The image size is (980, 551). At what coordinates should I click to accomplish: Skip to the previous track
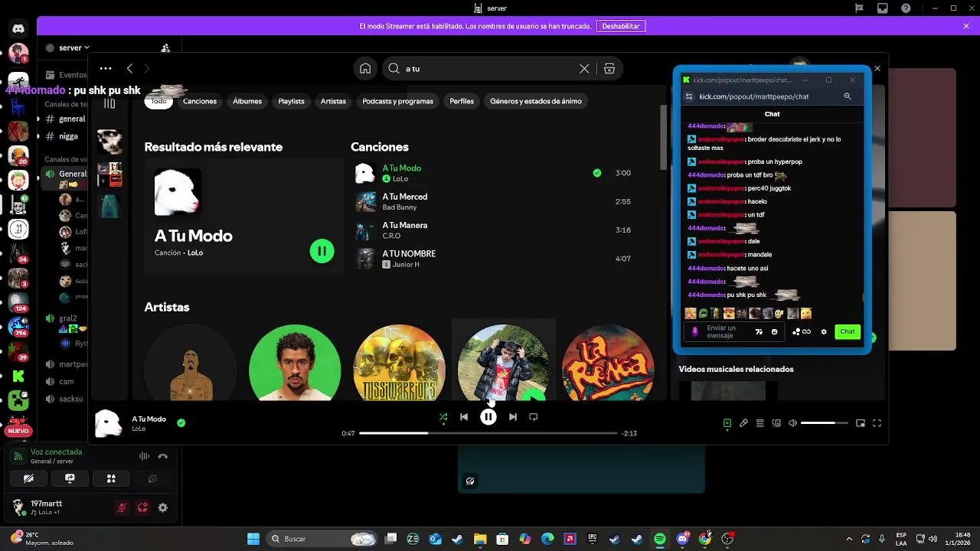(464, 417)
